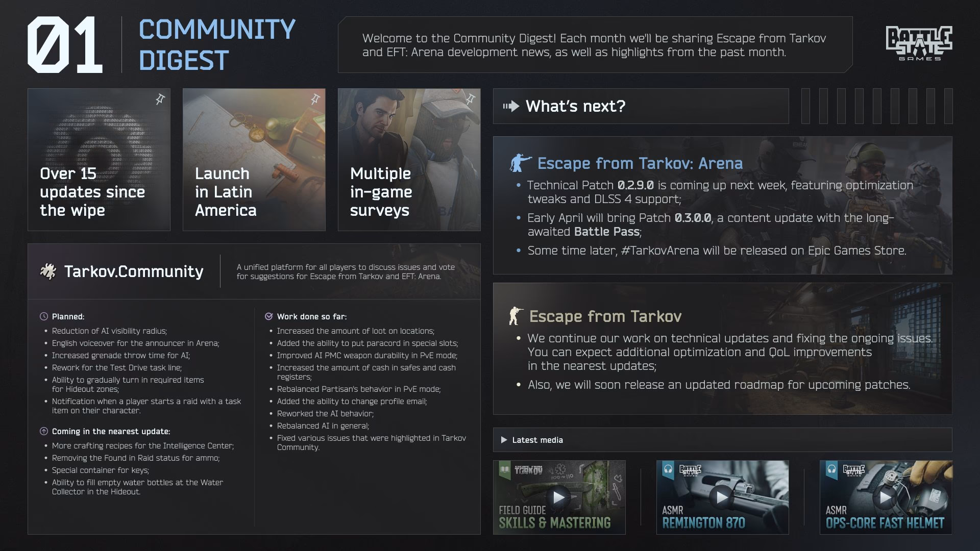This screenshot has width=980, height=551.
Task: Click the Battlestate Games logo
Action: point(919,43)
